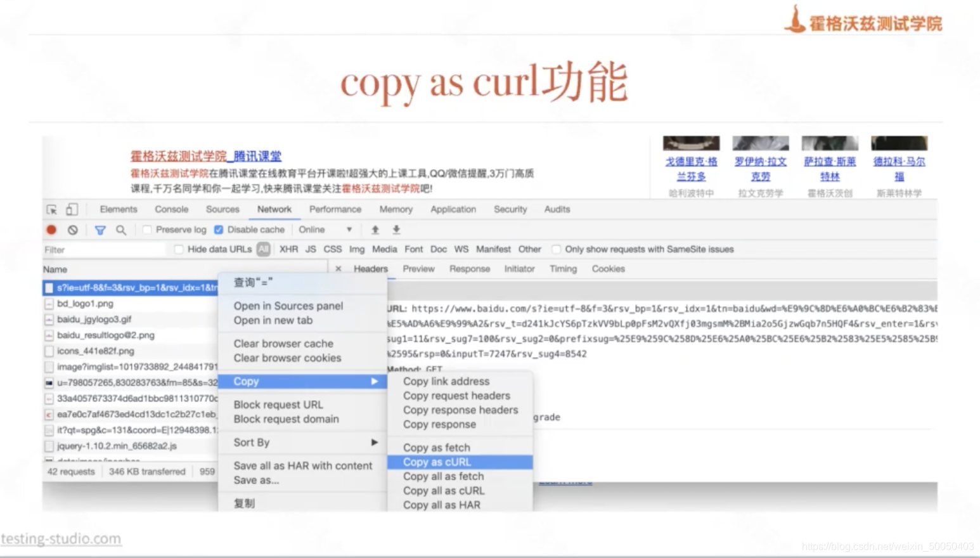The height and width of the screenshot is (558, 980).
Task: Filter requests by XHR type
Action: pyautogui.click(x=289, y=249)
